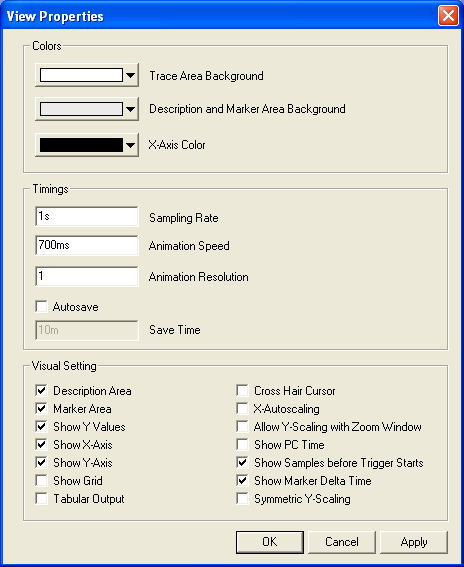This screenshot has height=567, width=464.
Task: Click the white Trace Area Background swatch
Action: pyautogui.click(x=81, y=75)
